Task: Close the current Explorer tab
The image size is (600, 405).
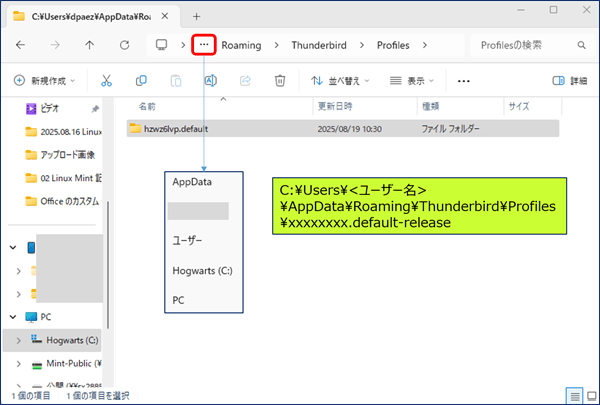Action: coord(165,16)
